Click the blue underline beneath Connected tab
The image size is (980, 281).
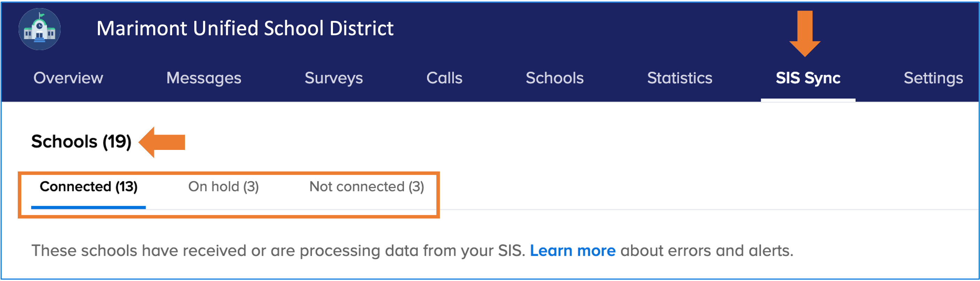[x=88, y=207]
